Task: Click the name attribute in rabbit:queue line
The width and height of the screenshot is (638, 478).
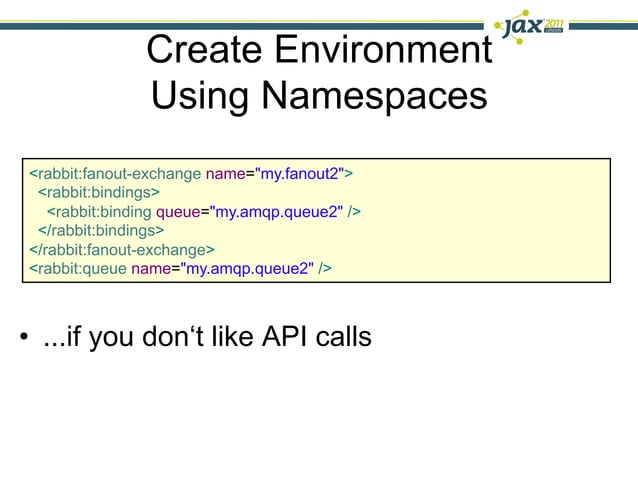Action: [151, 268]
